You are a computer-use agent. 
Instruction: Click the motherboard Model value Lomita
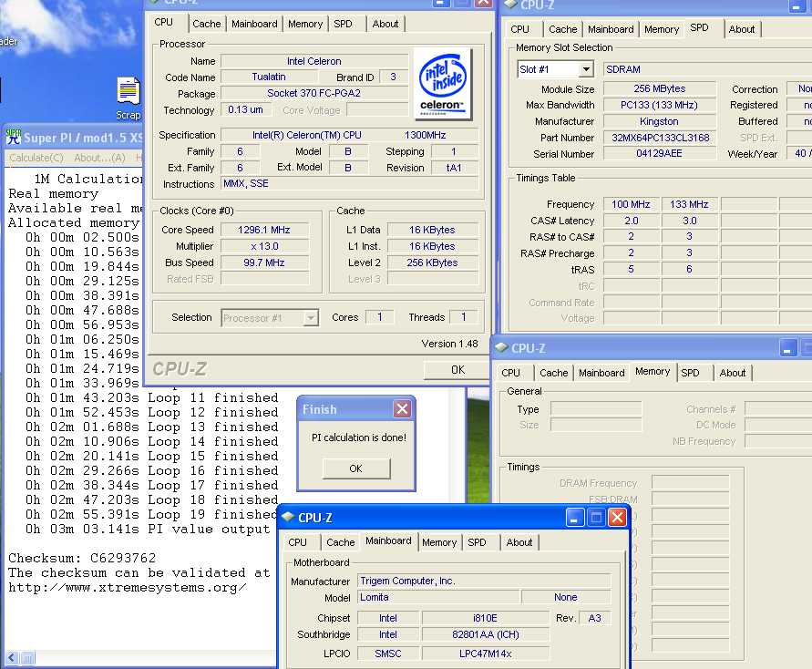438,597
